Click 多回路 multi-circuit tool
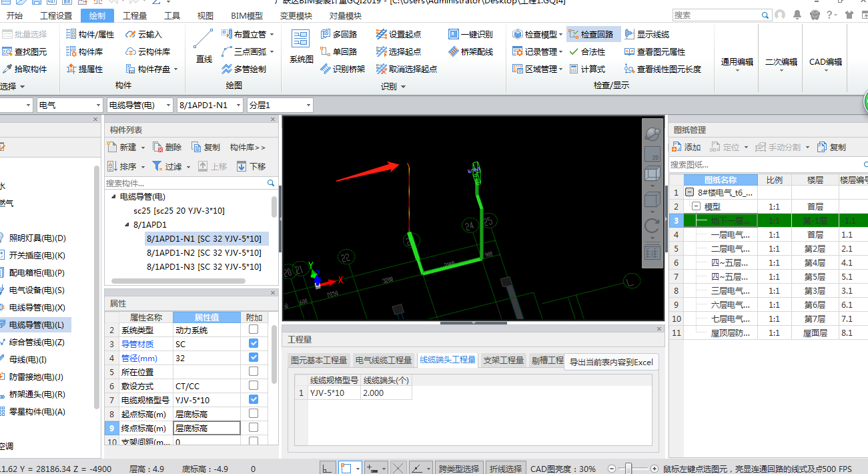 point(338,34)
